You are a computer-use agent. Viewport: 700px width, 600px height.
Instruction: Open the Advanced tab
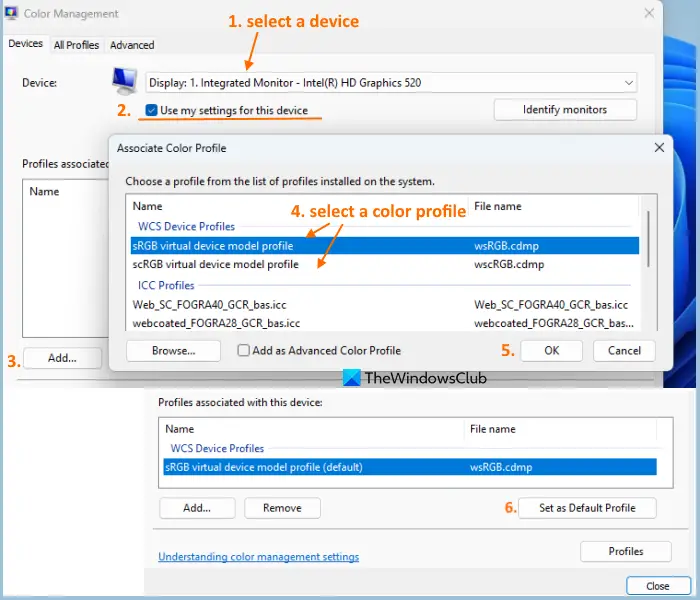132,45
